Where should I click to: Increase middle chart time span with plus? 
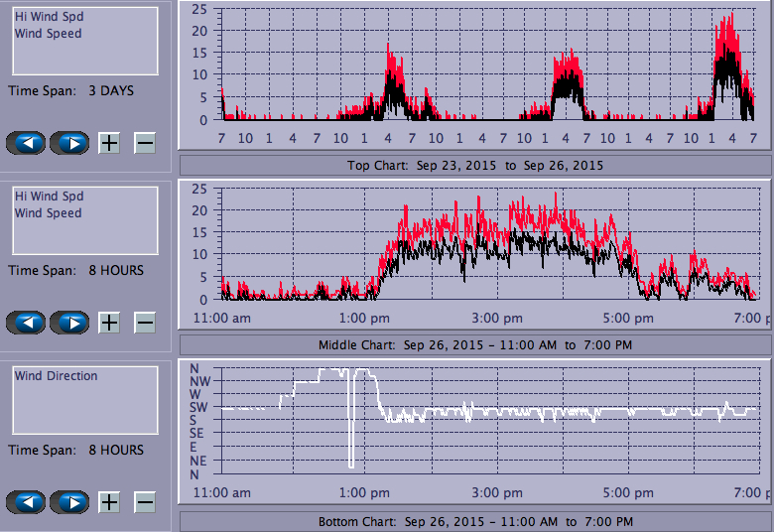[x=109, y=323]
